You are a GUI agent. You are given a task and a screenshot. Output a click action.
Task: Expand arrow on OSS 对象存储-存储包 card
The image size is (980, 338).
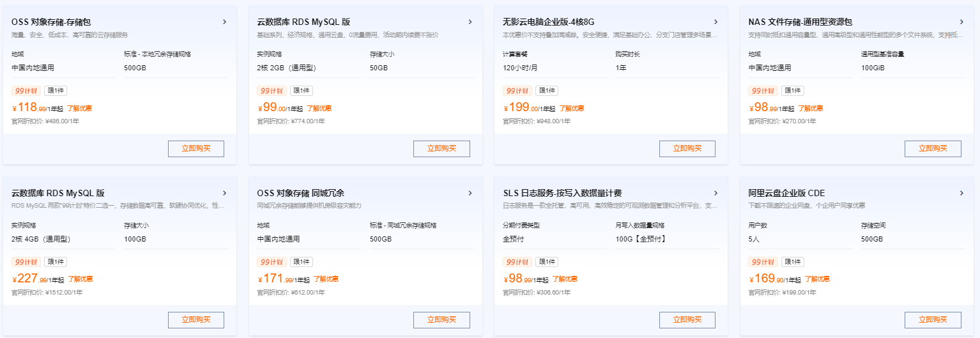[224, 22]
